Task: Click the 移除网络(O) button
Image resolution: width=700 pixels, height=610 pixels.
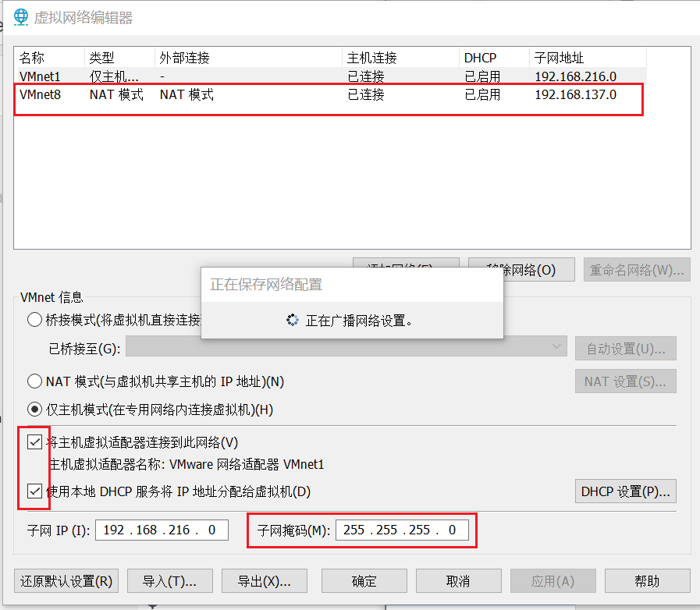Action: click(x=520, y=269)
